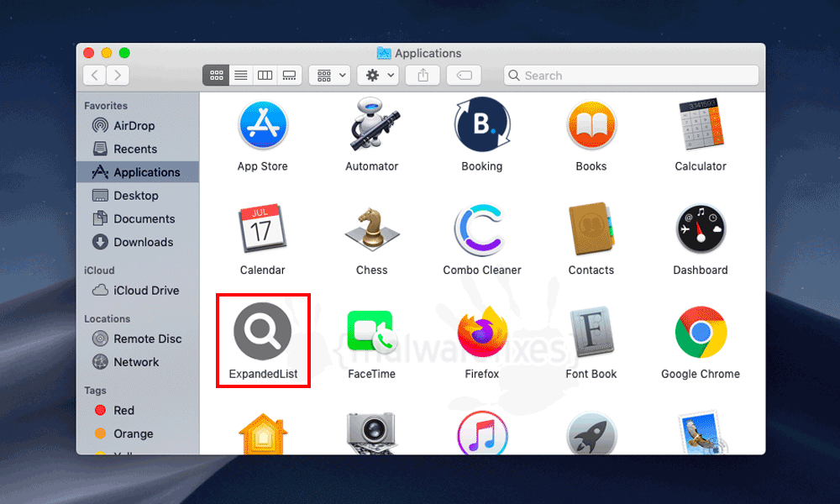Click the Favorites section header
Screen dimensions: 840x504
[x=106, y=106]
